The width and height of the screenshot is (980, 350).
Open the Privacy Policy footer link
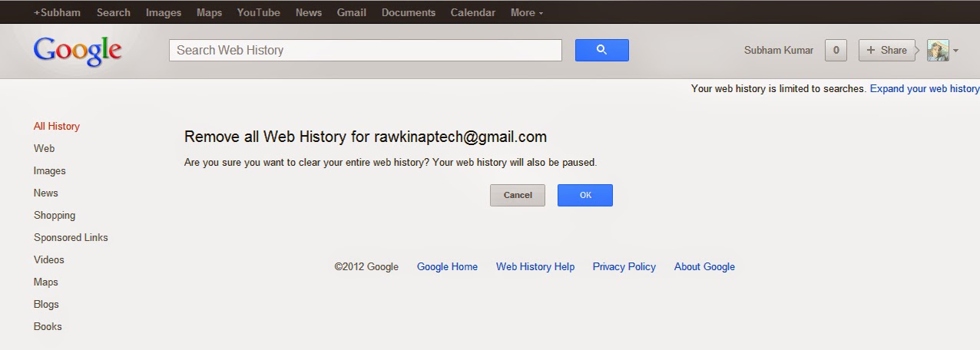pos(624,266)
